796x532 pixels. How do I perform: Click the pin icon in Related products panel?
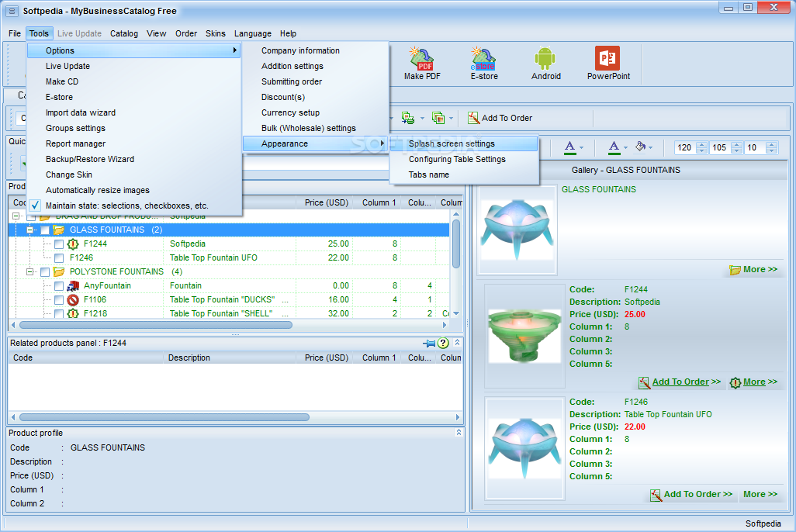(x=429, y=344)
